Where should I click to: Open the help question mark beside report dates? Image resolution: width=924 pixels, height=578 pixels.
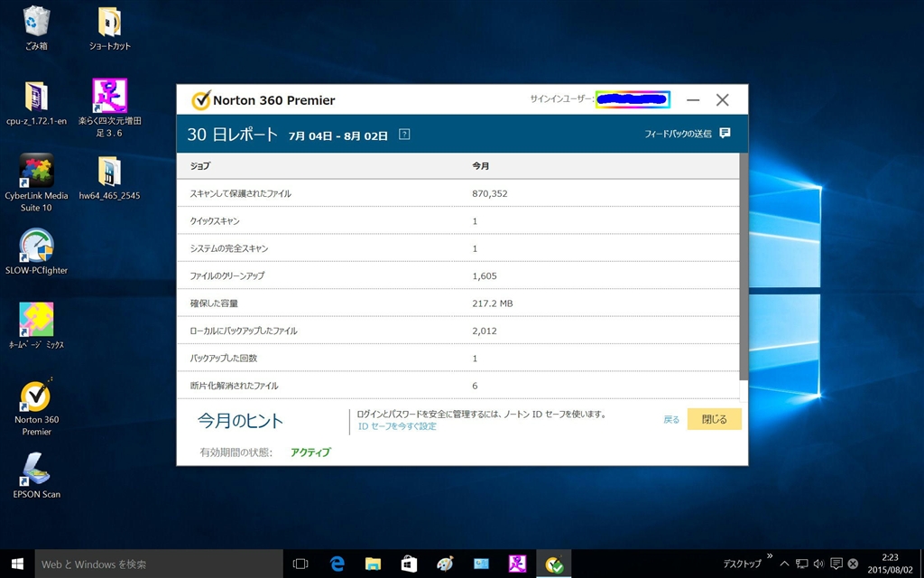click(x=404, y=134)
